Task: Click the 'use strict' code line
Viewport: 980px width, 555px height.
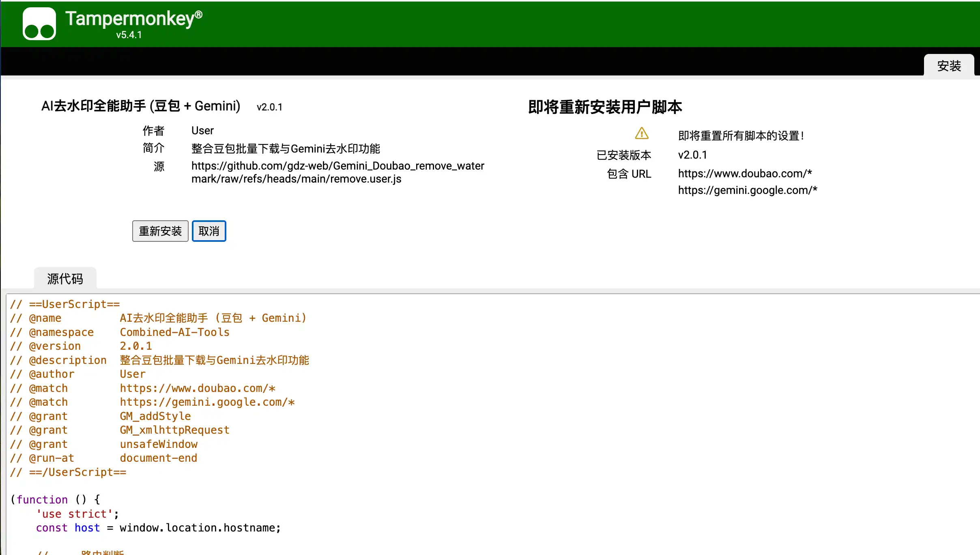Action: [x=77, y=514]
